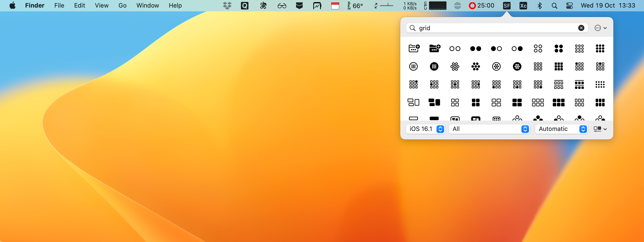
Task: Open the Finder View menu
Action: [102, 5]
